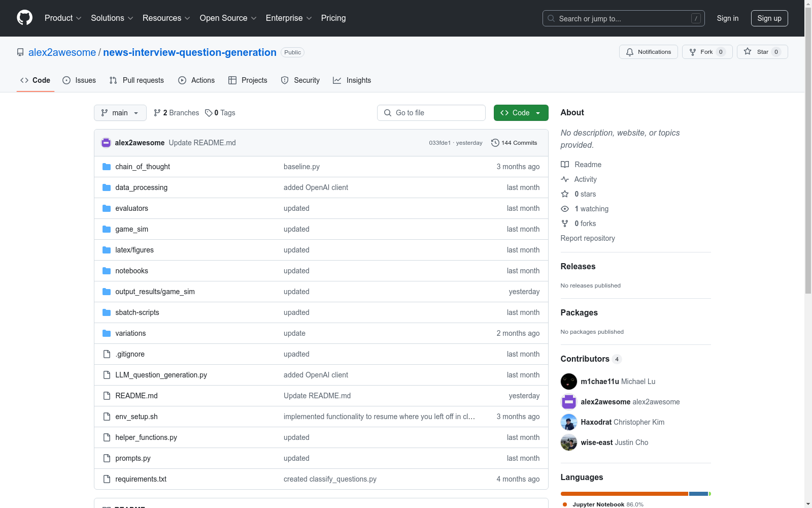Open the GitHub logo homepage
Image resolution: width=812 pixels, height=508 pixels.
pyautogui.click(x=24, y=18)
